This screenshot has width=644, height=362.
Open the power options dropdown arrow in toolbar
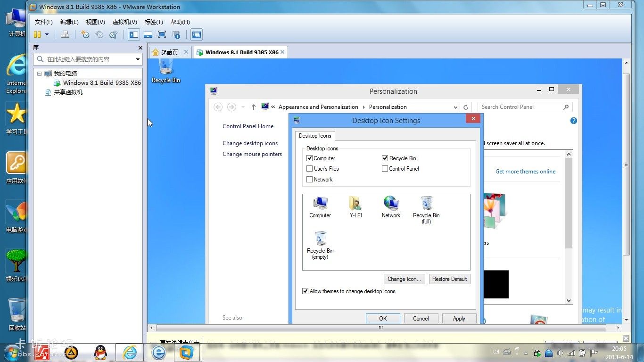point(47,34)
